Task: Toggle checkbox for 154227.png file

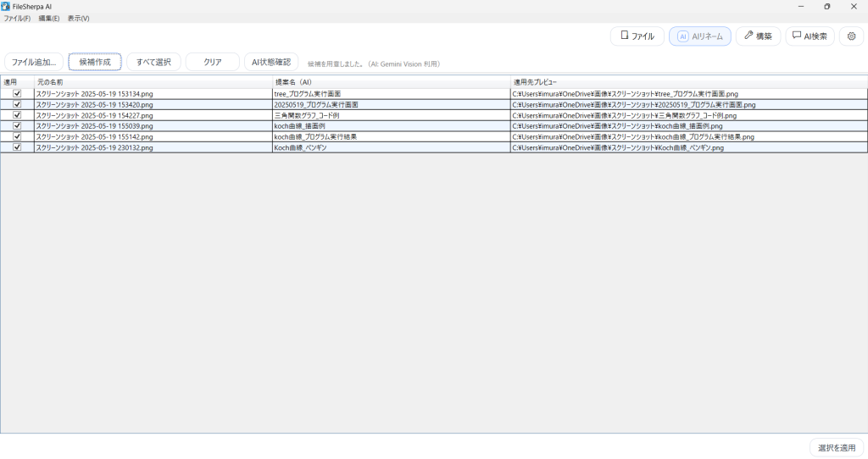Action: (17, 115)
